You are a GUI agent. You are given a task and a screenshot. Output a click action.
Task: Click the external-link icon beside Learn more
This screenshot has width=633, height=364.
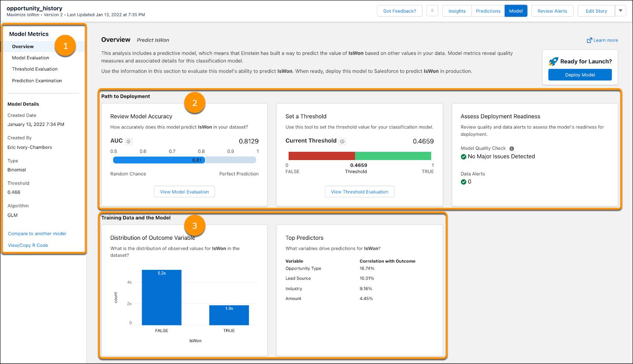(x=589, y=40)
